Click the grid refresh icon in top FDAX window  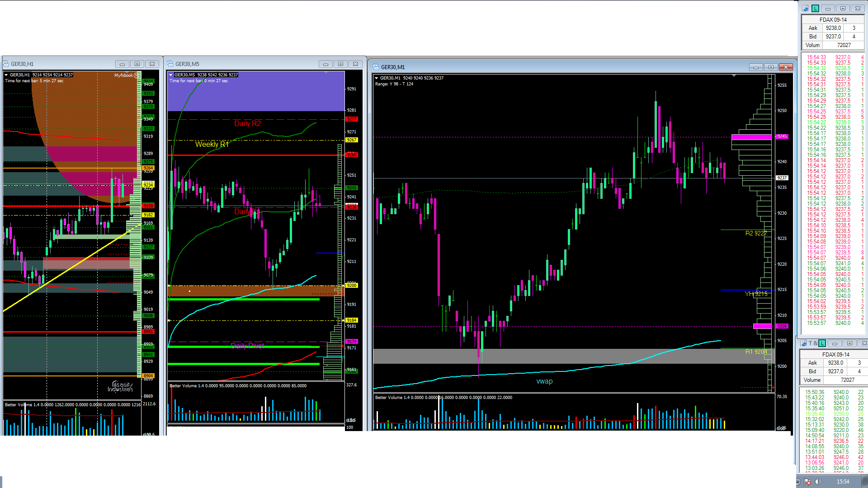806,9
